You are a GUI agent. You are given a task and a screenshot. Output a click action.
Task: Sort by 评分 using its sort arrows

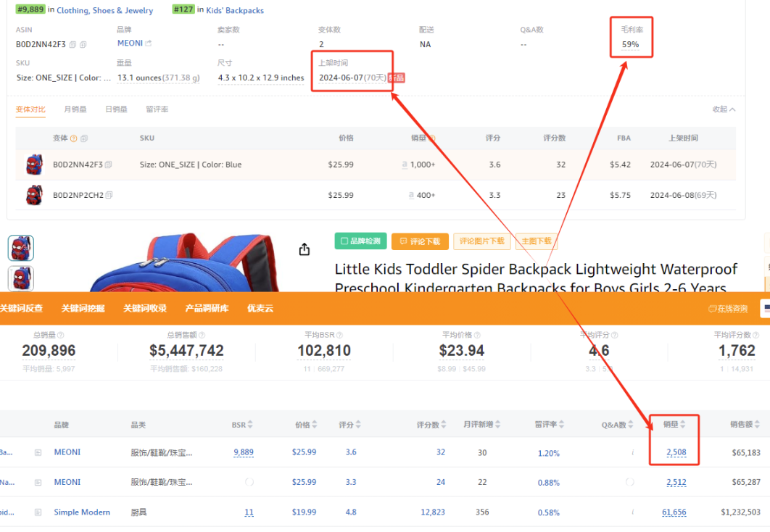tap(358, 425)
